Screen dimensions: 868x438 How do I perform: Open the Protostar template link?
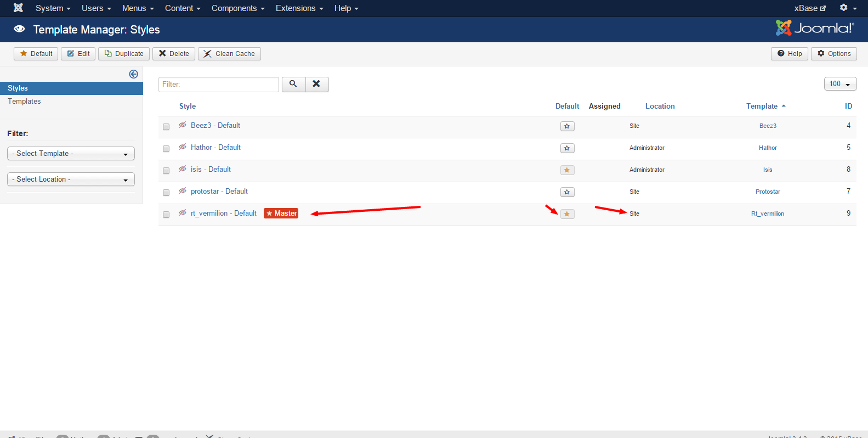(768, 192)
